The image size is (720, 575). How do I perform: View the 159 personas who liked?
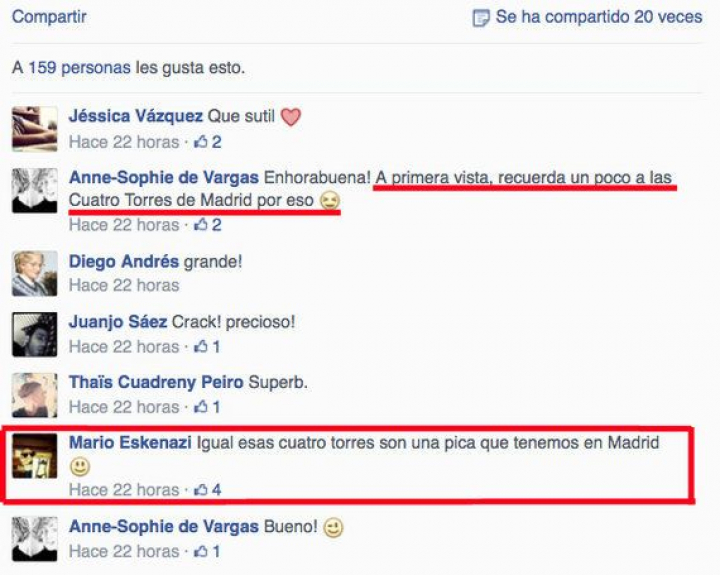click(x=79, y=68)
